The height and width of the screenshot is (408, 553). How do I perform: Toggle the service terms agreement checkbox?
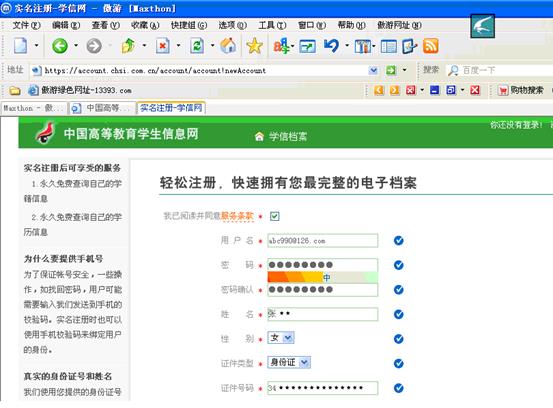[274, 216]
